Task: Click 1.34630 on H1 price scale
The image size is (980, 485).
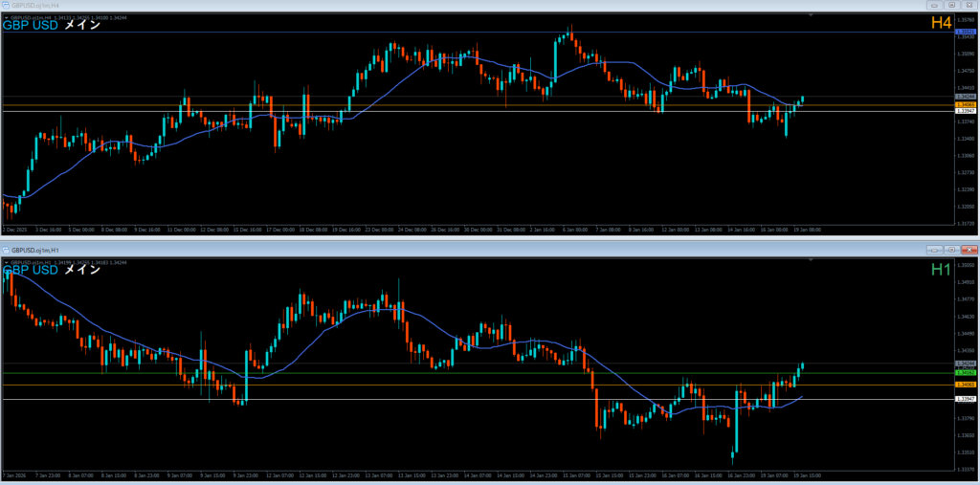Action: coord(967,317)
